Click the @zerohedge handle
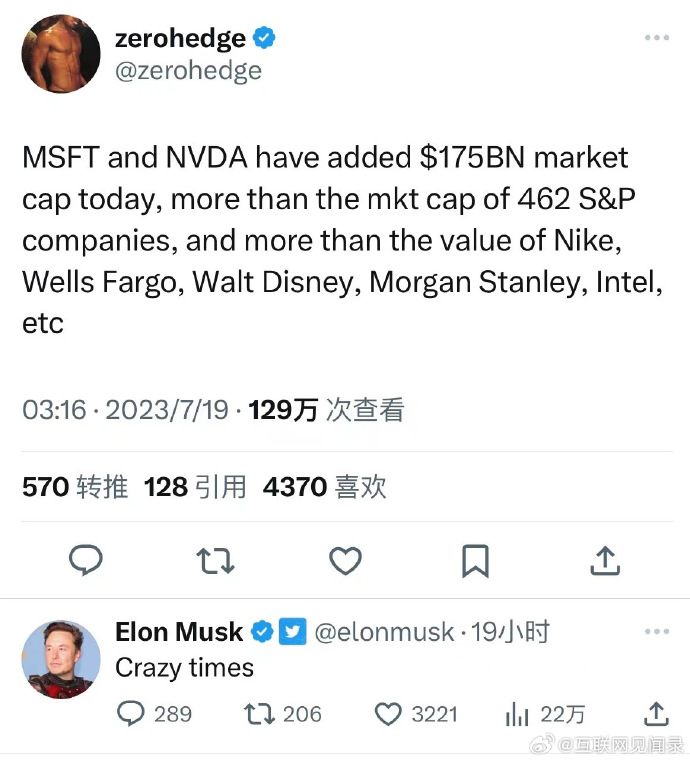Viewport: 690px width, 761px height. [x=188, y=71]
